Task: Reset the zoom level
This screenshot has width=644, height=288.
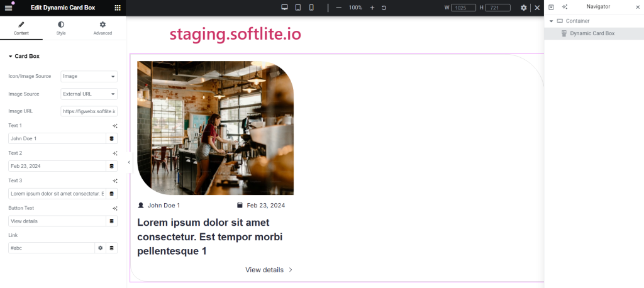Action: pyautogui.click(x=384, y=8)
